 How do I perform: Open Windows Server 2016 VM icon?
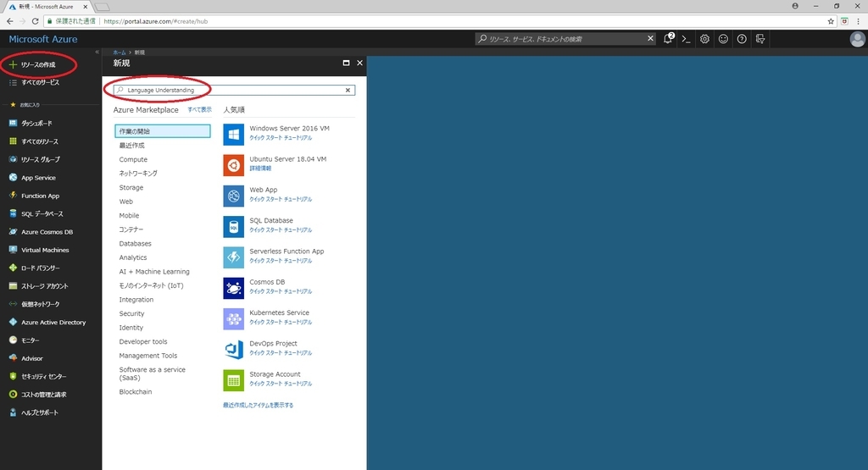click(234, 135)
